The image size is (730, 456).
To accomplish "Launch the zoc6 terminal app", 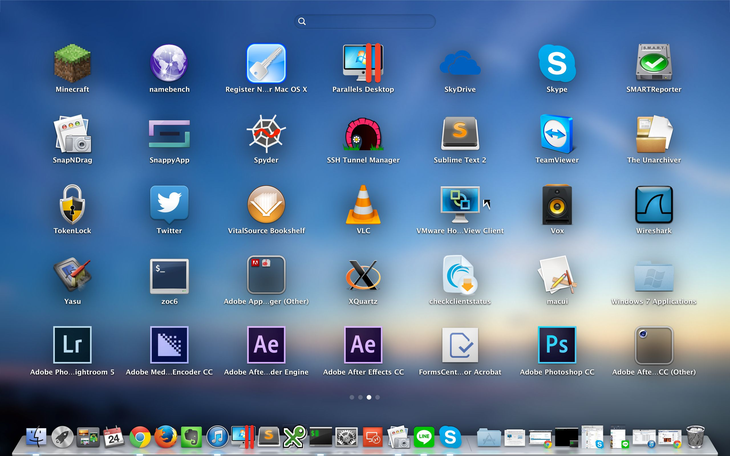I will coord(169,276).
